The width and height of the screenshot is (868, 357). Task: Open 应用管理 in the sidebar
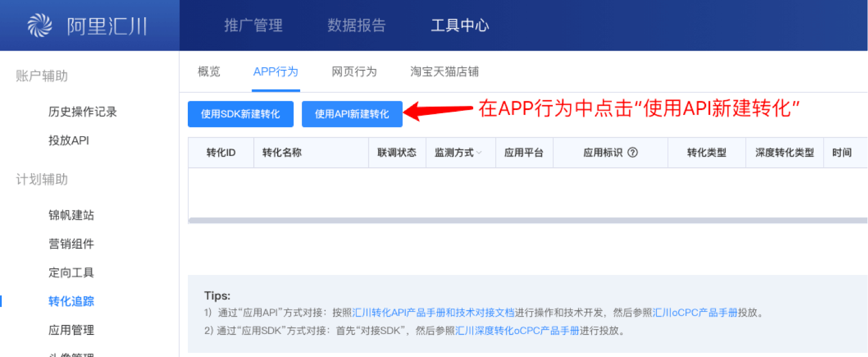pyautogui.click(x=71, y=330)
